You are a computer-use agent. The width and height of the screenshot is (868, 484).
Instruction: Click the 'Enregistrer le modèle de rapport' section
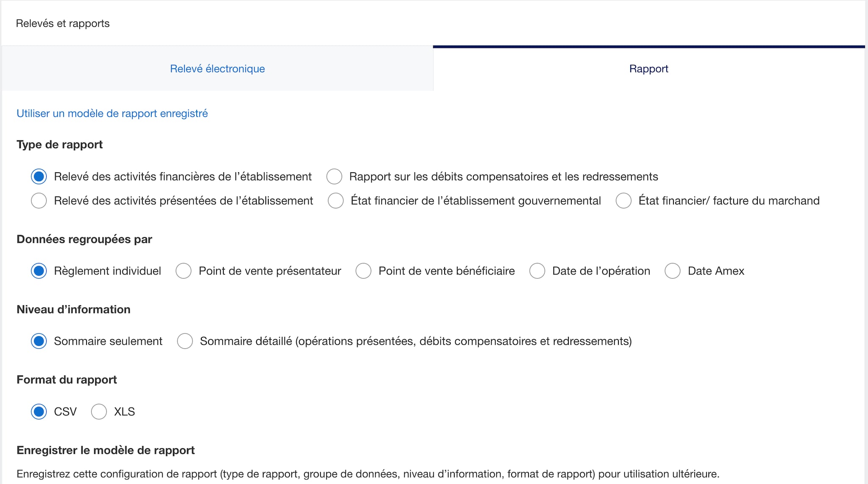(x=105, y=450)
